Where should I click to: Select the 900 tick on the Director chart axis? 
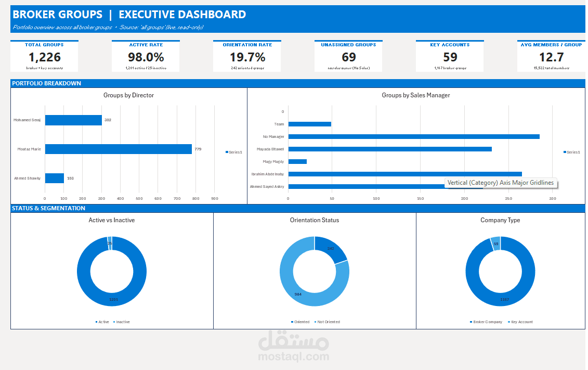[x=215, y=198]
